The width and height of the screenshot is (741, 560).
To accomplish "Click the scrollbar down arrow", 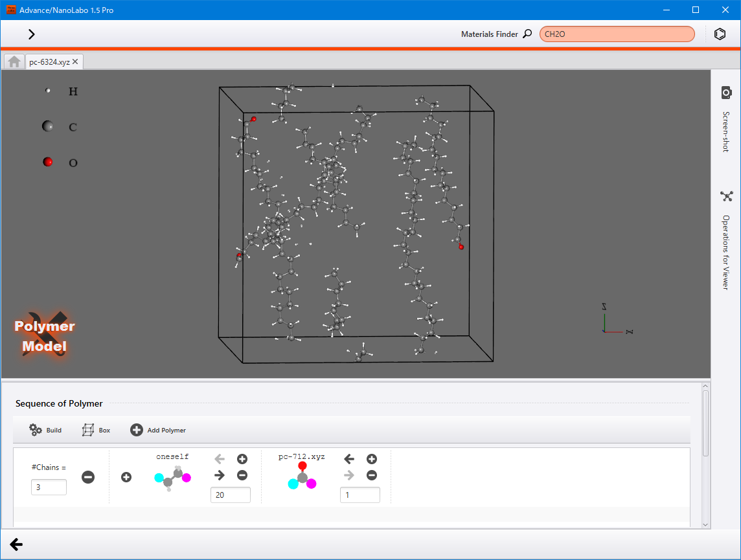I will 705,524.
